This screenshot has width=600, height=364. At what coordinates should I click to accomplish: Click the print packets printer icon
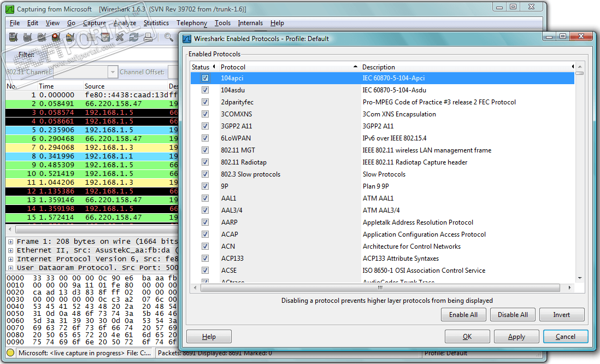pyautogui.click(x=148, y=37)
